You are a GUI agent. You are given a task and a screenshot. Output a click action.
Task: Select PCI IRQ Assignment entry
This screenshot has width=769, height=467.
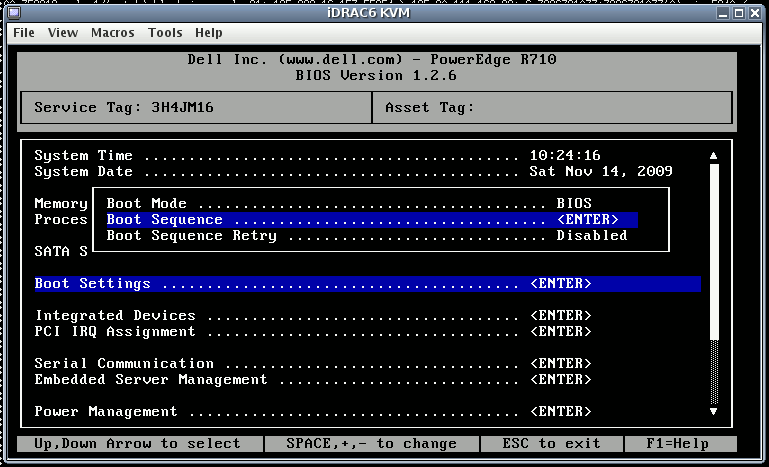[x=313, y=332]
